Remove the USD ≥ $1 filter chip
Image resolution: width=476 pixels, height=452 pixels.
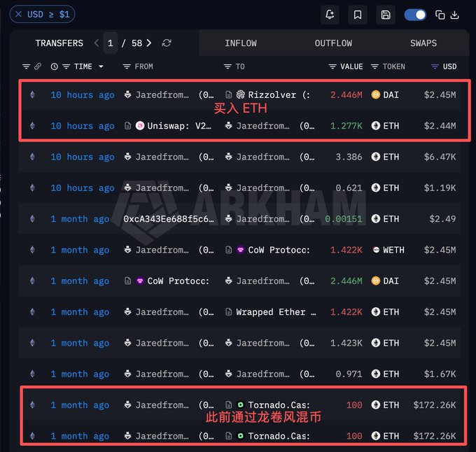coord(18,14)
